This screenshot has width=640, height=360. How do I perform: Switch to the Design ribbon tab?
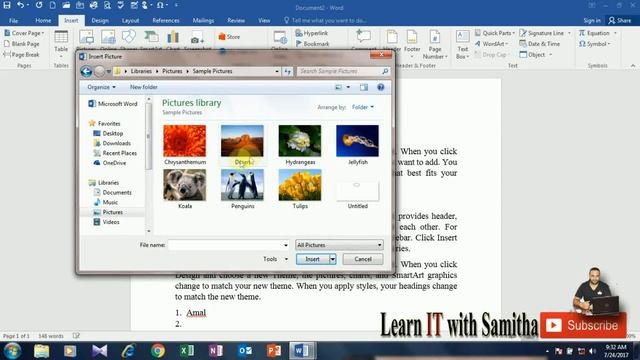[100, 20]
